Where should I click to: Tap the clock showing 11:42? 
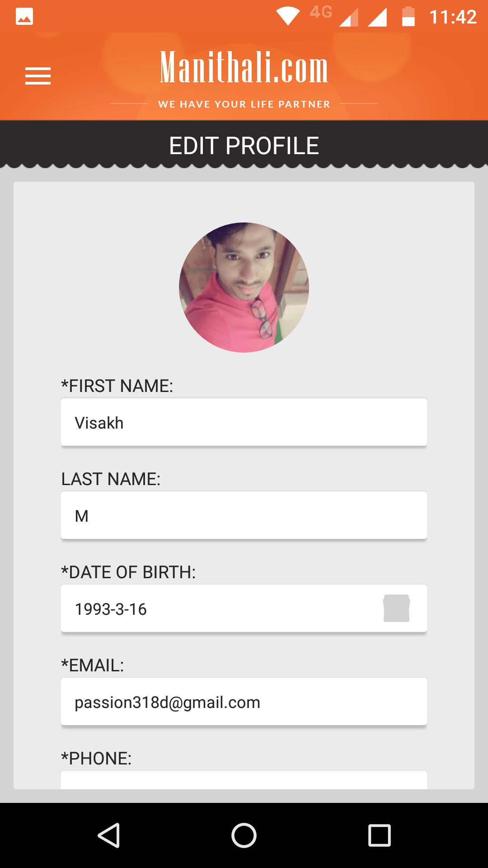click(x=453, y=17)
